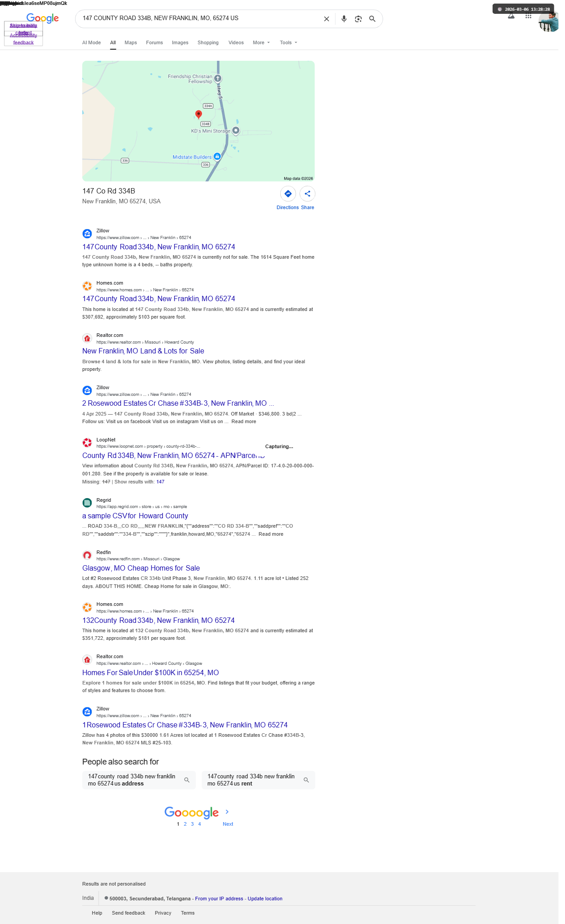Click 'Send feedback' in the footer
565x924 pixels.
pyautogui.click(x=128, y=913)
